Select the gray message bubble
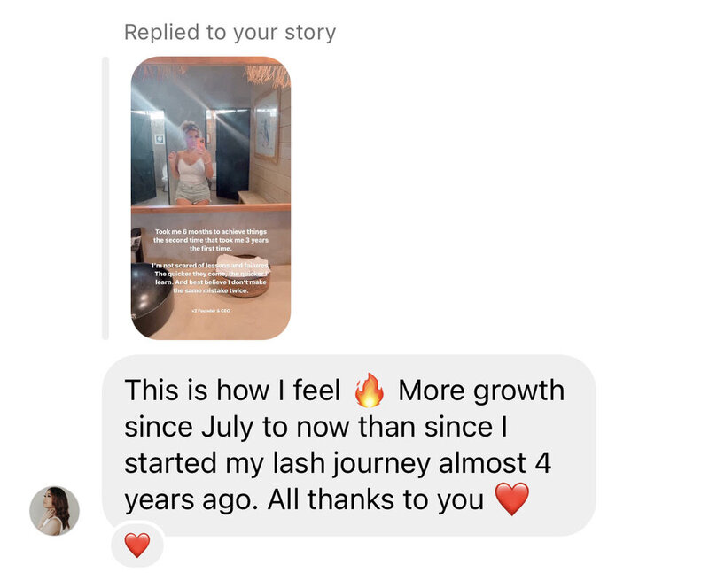This screenshot has width=709, height=588. pos(348,445)
